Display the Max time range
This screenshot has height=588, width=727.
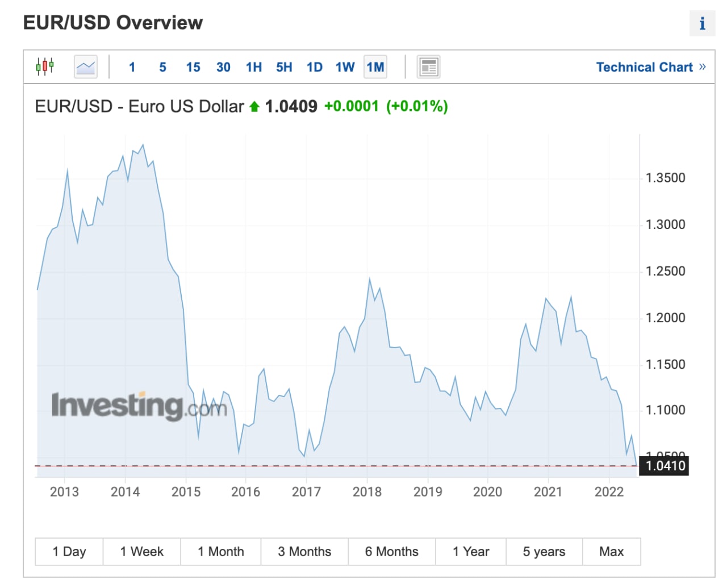pos(611,552)
